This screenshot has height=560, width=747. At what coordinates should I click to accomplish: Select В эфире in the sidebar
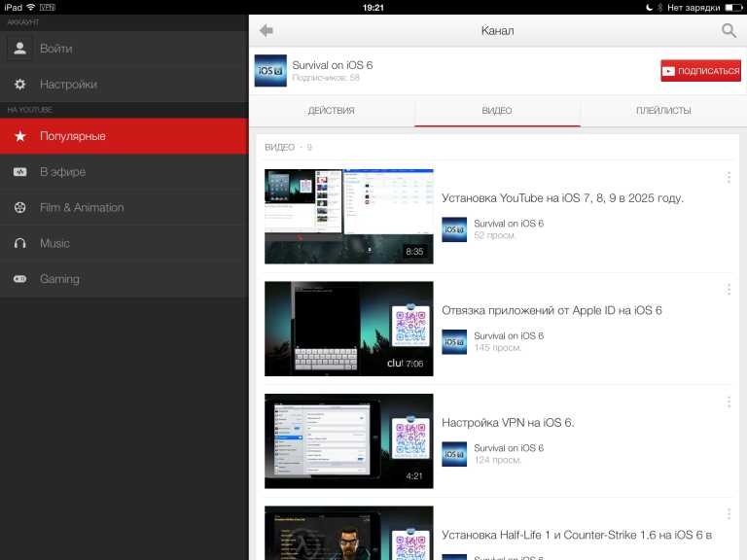click(124, 172)
